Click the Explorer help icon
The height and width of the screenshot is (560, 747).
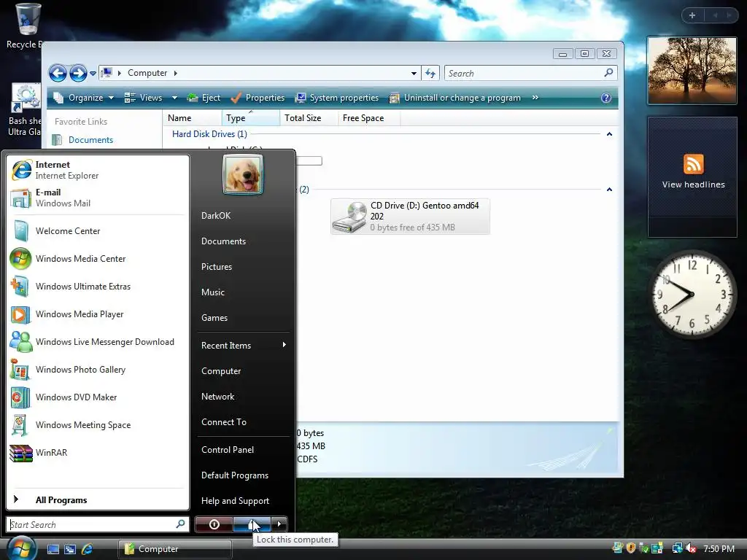pos(606,98)
